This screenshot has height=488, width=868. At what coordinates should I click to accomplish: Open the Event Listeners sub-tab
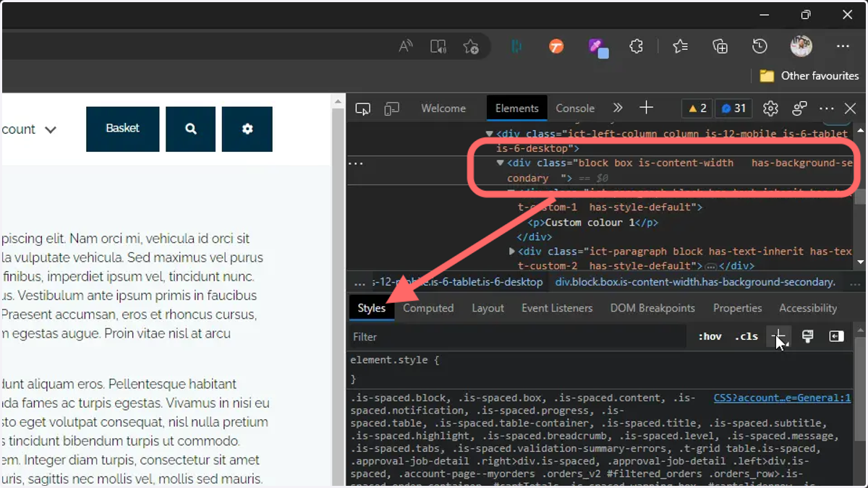tap(557, 308)
